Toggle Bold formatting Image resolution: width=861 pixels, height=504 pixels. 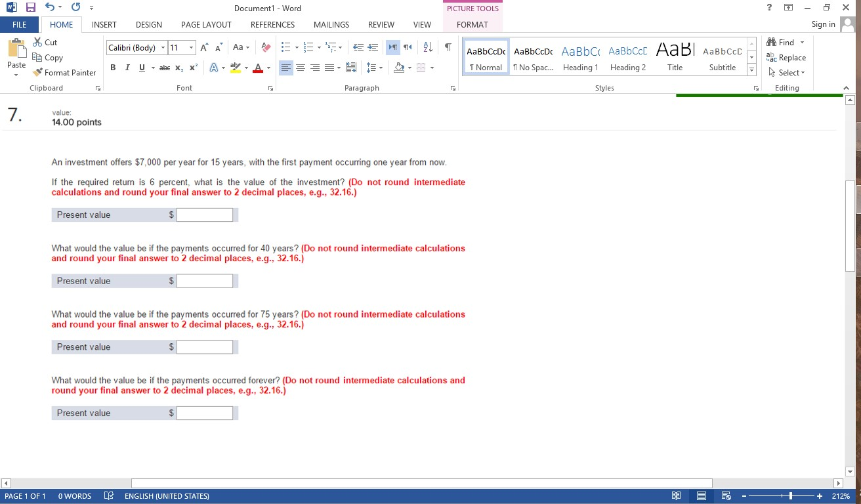click(113, 68)
